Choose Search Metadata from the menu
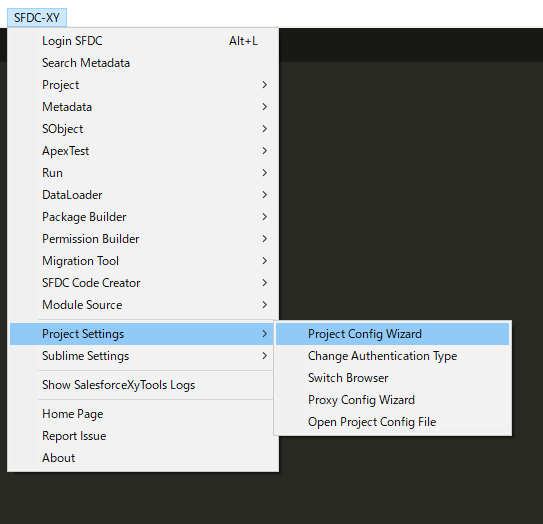The height and width of the screenshot is (524, 543). [143, 63]
